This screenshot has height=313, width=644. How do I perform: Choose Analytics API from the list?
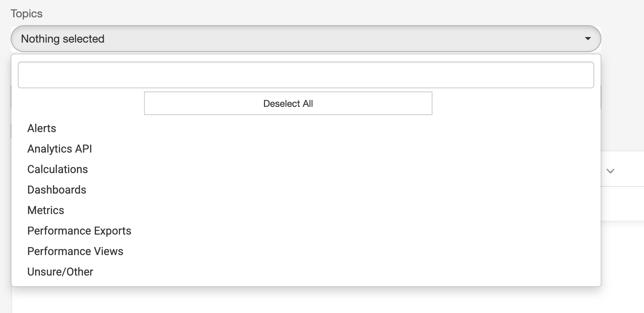click(x=60, y=149)
